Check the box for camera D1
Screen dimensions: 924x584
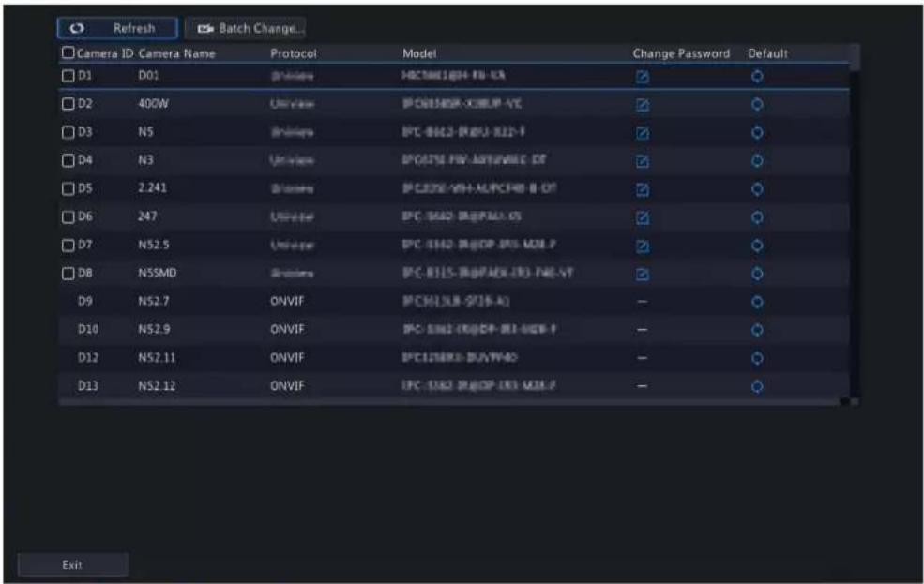coord(68,76)
